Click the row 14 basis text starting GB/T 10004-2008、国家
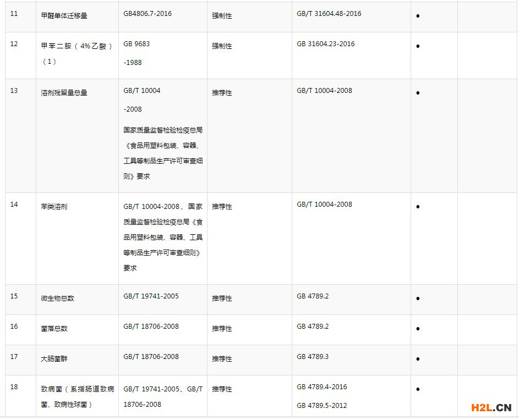This screenshot has height=420, width=519. [163, 237]
